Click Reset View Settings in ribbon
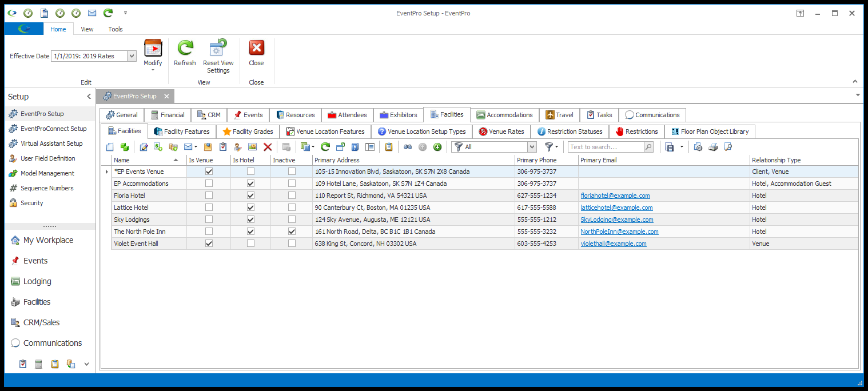This screenshot has height=391, width=868. pyautogui.click(x=218, y=57)
